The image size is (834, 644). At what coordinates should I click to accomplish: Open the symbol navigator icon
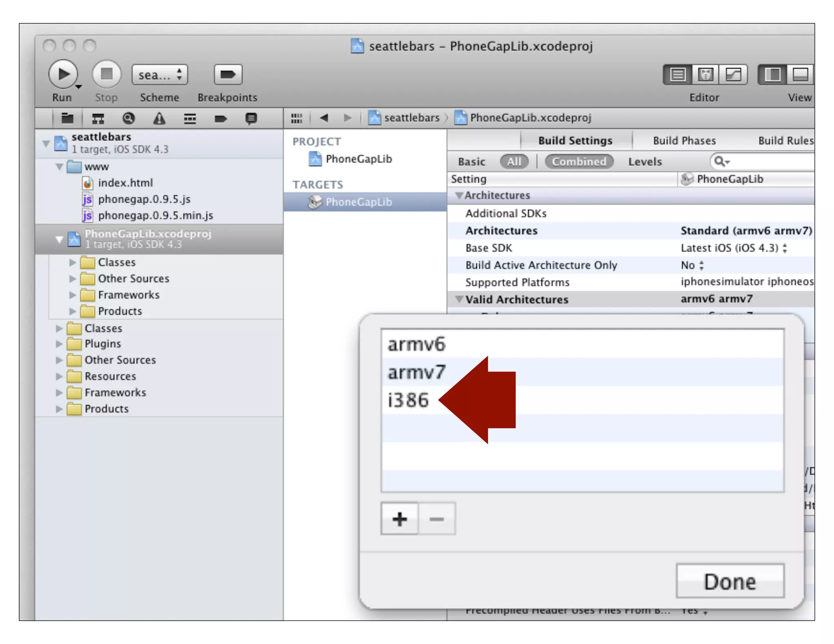tap(98, 118)
